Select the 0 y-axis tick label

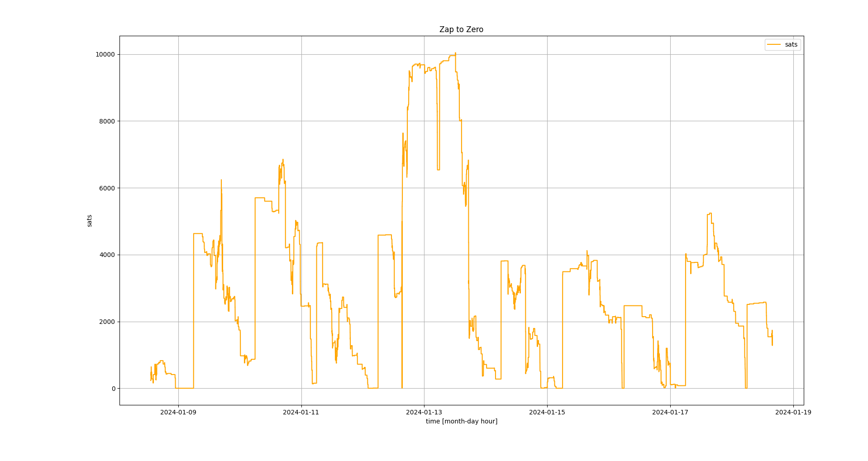[x=114, y=389]
